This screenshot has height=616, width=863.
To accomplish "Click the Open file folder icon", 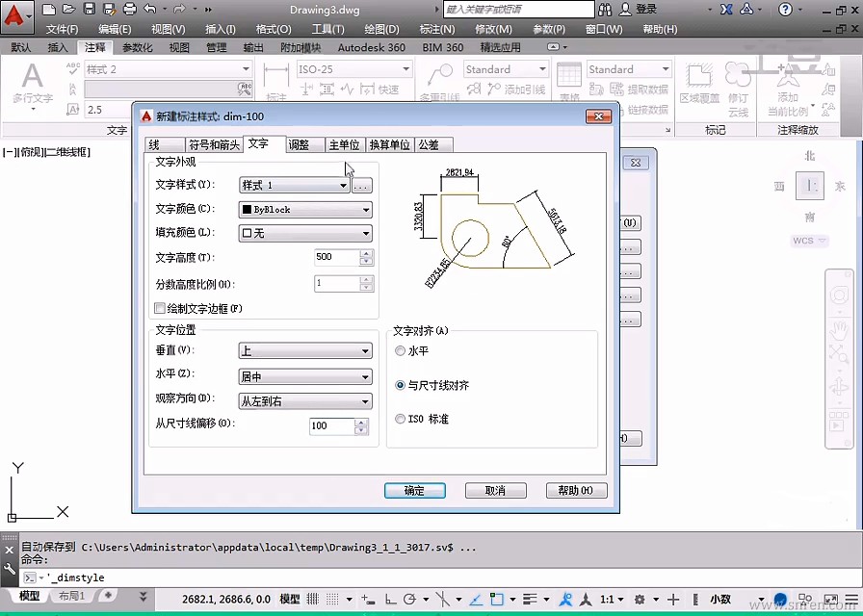I will [68, 9].
